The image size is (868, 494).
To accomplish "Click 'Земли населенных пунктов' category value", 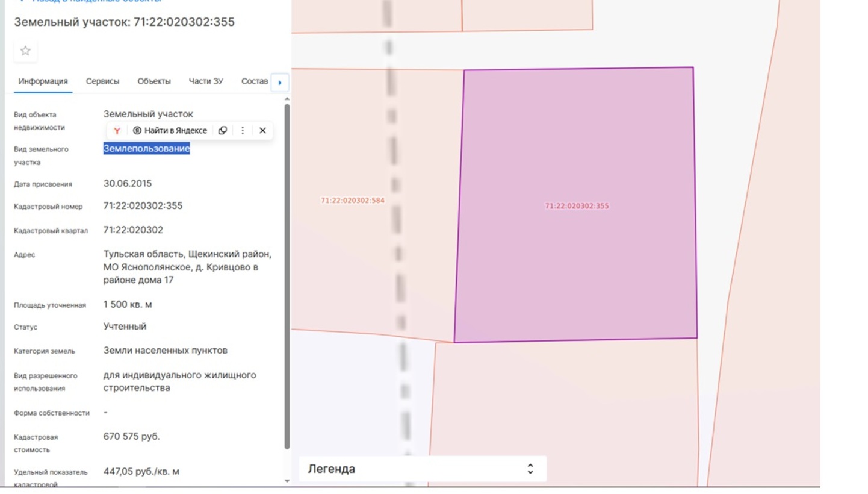I will click(x=166, y=351).
